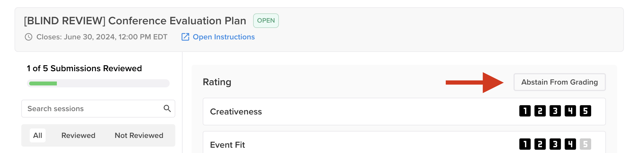Click the search magnifier icon

tap(167, 109)
